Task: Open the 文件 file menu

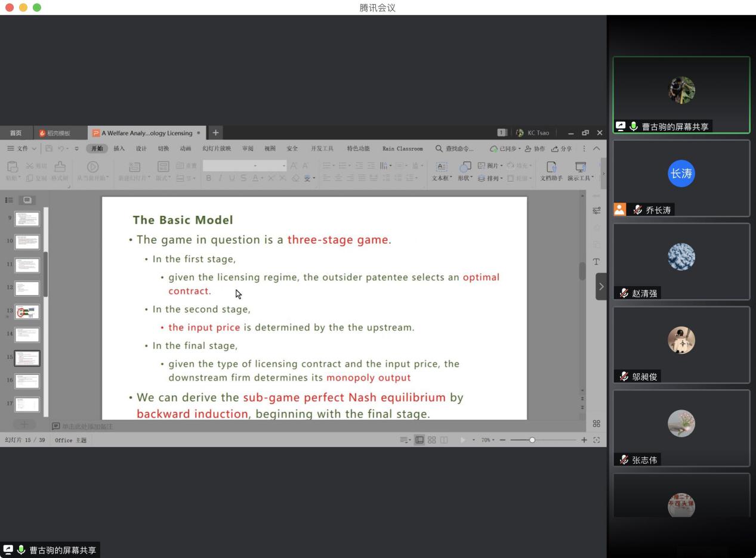Action: tap(21, 148)
